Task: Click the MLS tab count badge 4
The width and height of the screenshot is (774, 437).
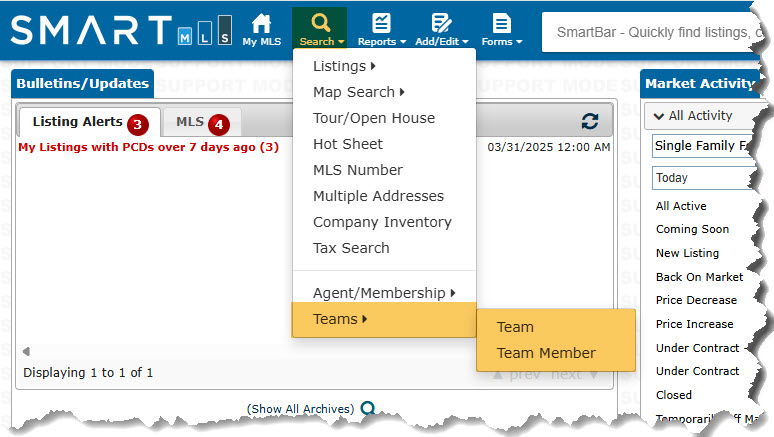Action: [x=219, y=124]
